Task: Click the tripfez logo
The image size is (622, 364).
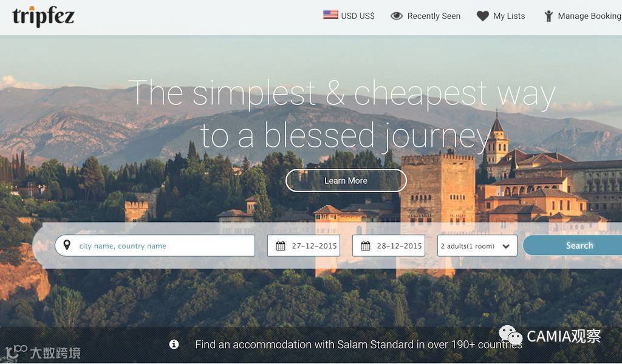Action: (43, 16)
